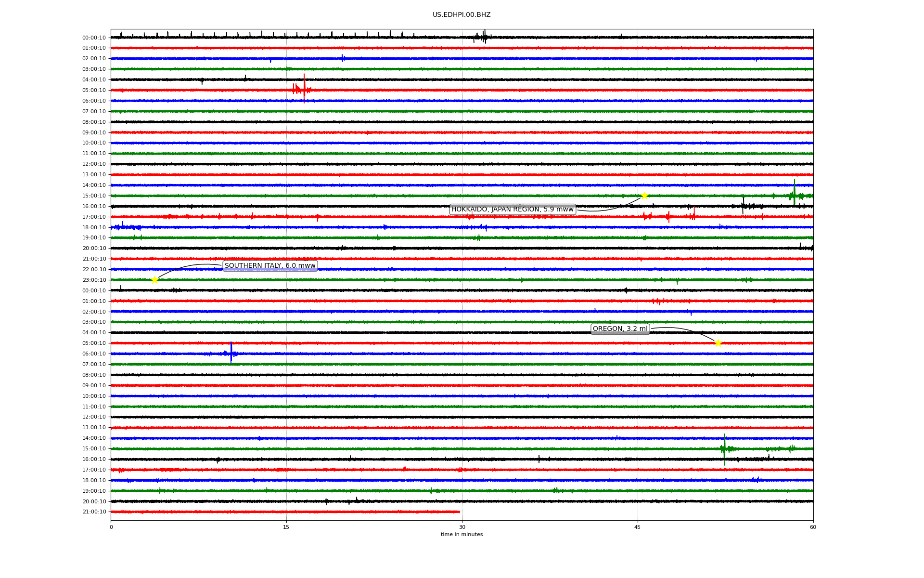This screenshot has width=924, height=578.
Task: Click the end of the final red partial trace
Action: (x=459, y=512)
